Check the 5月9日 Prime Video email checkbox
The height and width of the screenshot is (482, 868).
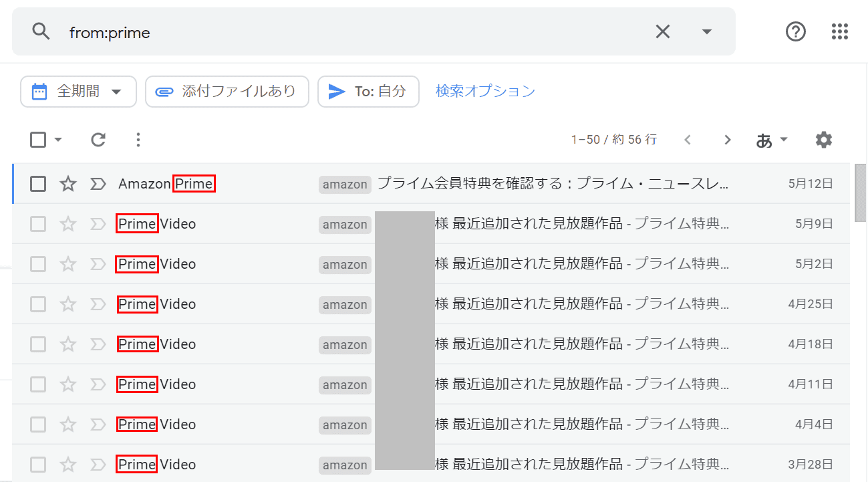pyautogui.click(x=38, y=224)
